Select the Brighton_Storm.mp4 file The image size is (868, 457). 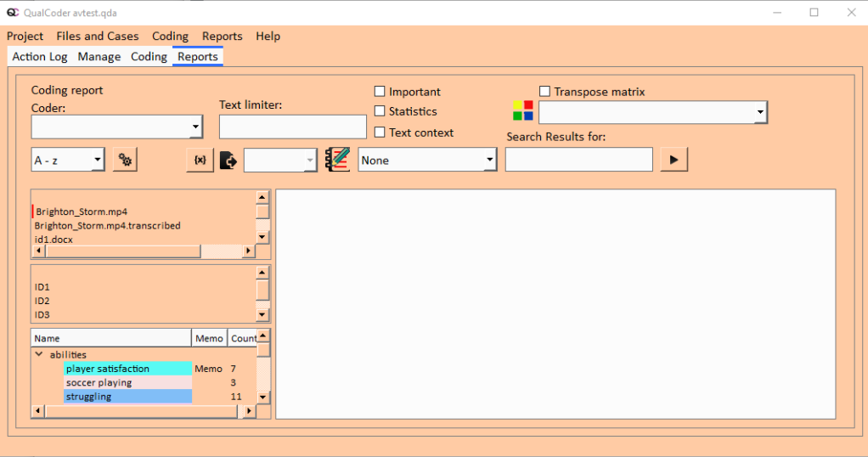82,212
